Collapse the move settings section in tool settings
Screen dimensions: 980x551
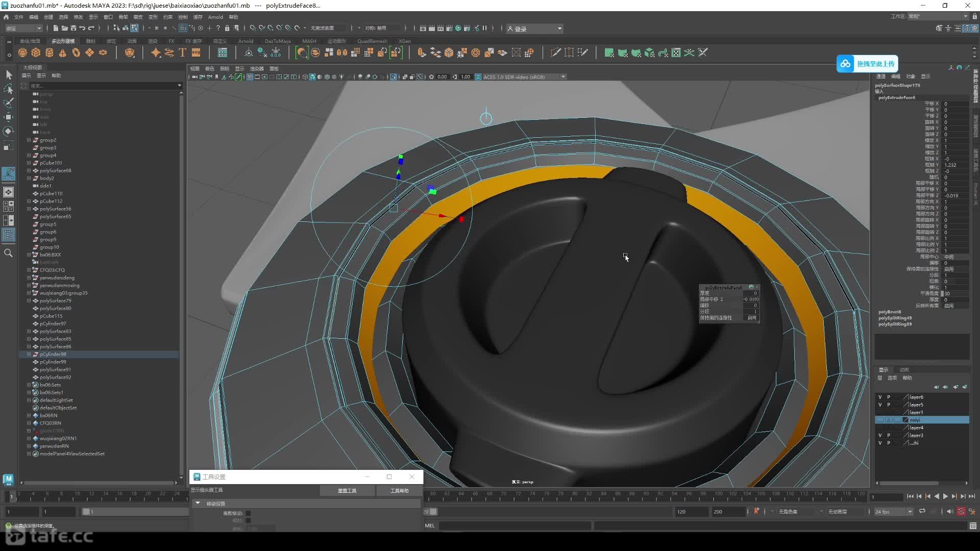coord(198,504)
